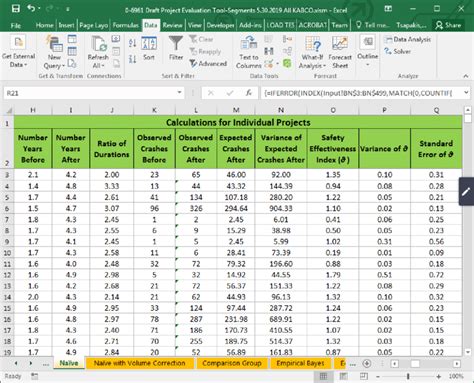This screenshot has height=383, width=474.
Task: Switch to Normal view icon
Action: pyautogui.click(x=323, y=376)
